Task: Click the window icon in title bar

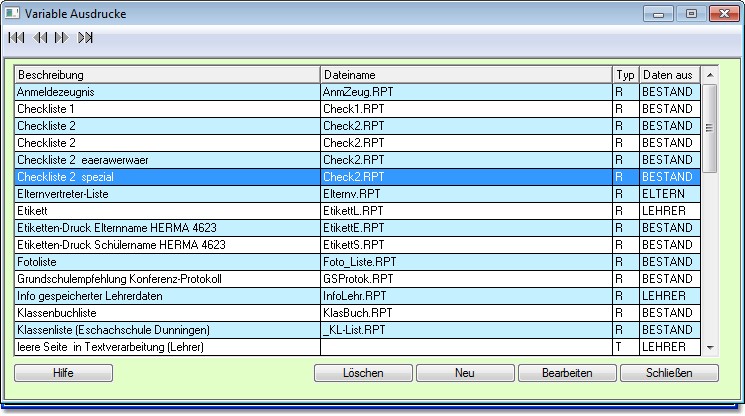Action: [x=14, y=14]
